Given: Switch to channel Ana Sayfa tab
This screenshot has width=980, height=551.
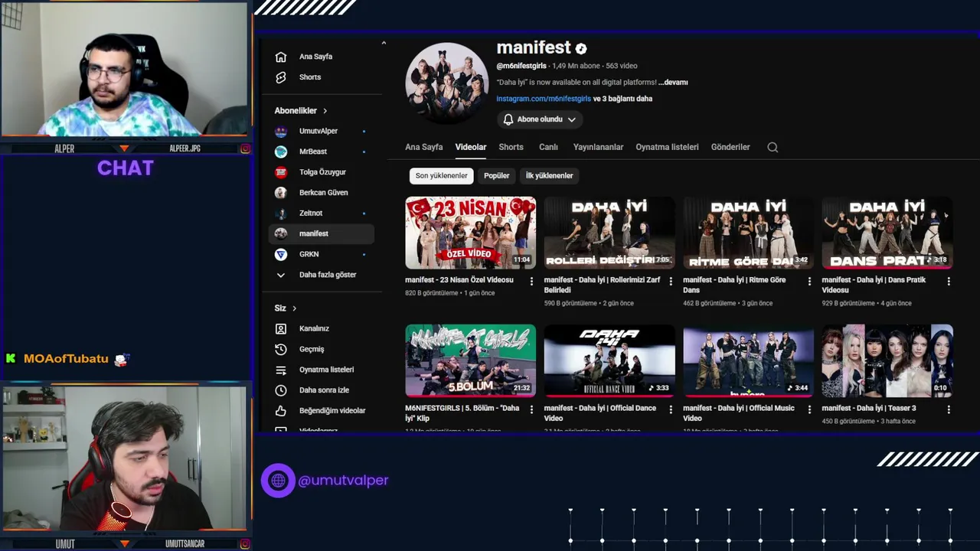Looking at the screenshot, I should (x=424, y=147).
